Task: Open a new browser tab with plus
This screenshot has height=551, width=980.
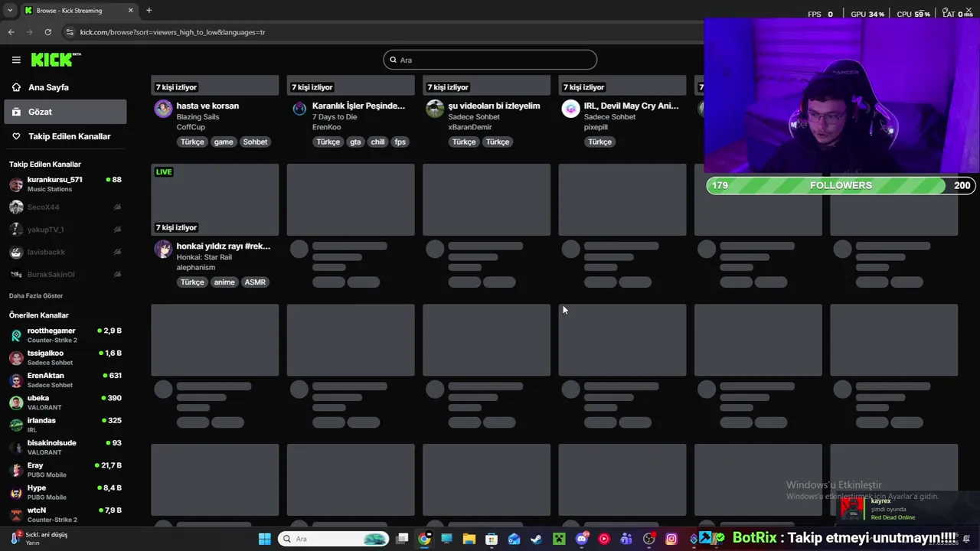Action: 149,10
